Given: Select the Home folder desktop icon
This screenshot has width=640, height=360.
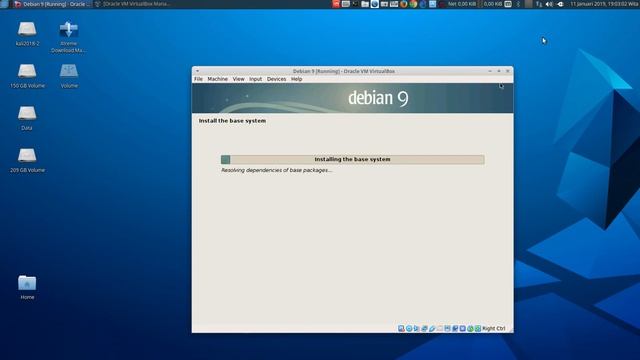Looking at the screenshot, I should point(27,287).
